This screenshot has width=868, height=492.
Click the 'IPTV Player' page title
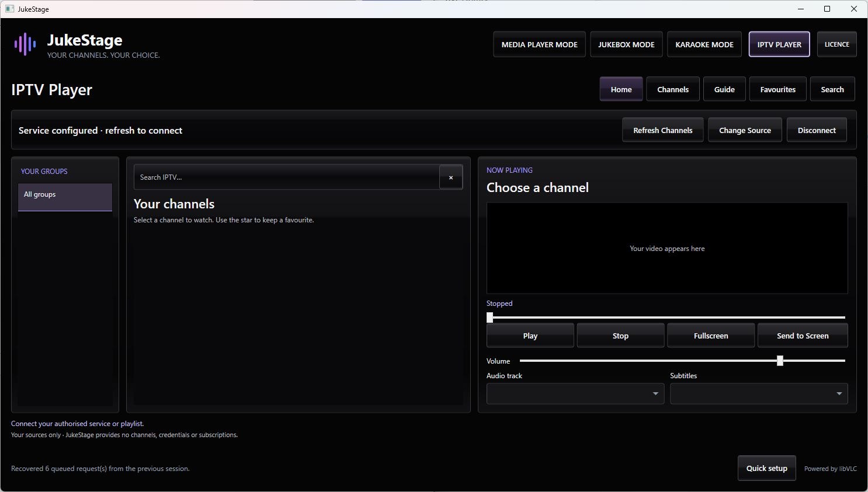[52, 90]
